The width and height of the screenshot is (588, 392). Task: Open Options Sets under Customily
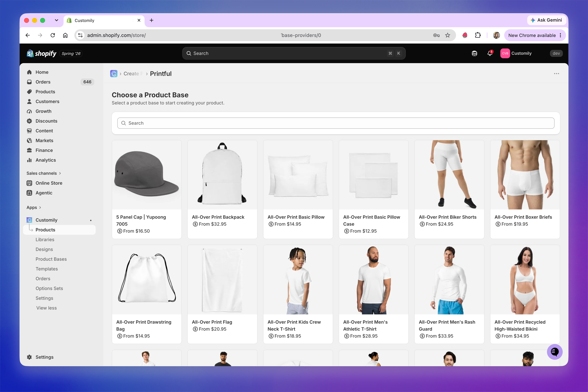click(x=49, y=288)
